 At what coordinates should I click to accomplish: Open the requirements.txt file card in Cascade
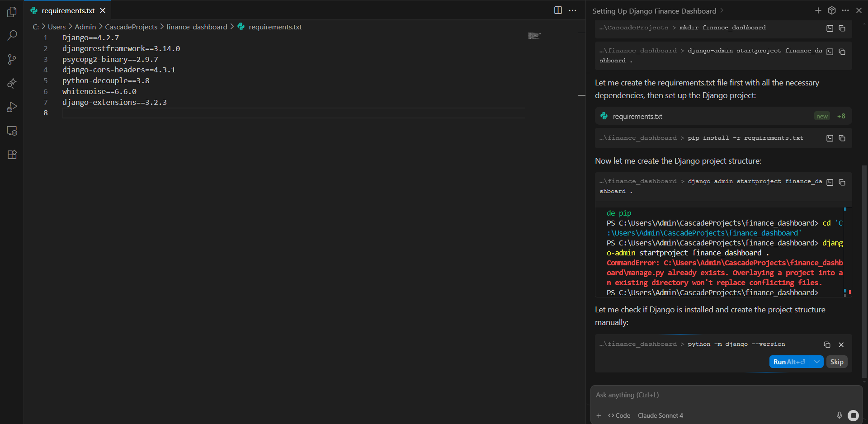723,116
